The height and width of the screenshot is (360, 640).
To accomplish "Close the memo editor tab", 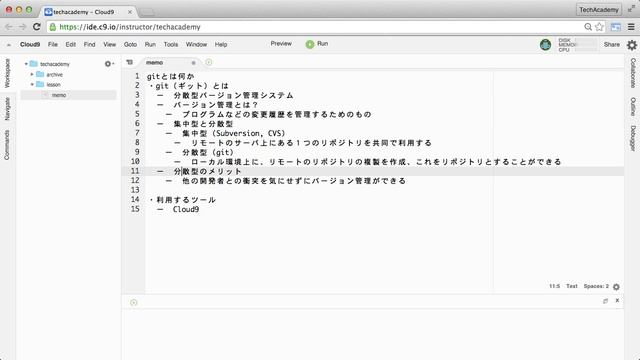I will click(x=193, y=63).
